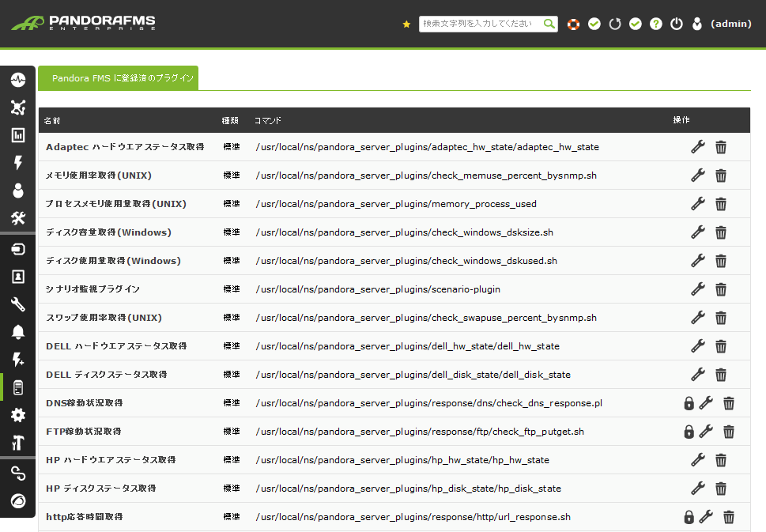Image resolution: width=766 pixels, height=532 pixels.
Task: Delete the FTP稼動状況取得 plugin
Action: (x=729, y=432)
